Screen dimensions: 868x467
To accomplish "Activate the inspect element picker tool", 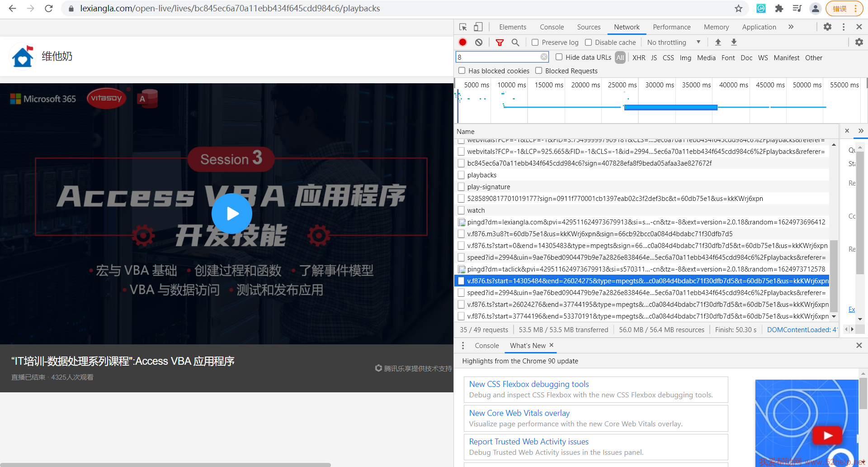I will 463,27.
